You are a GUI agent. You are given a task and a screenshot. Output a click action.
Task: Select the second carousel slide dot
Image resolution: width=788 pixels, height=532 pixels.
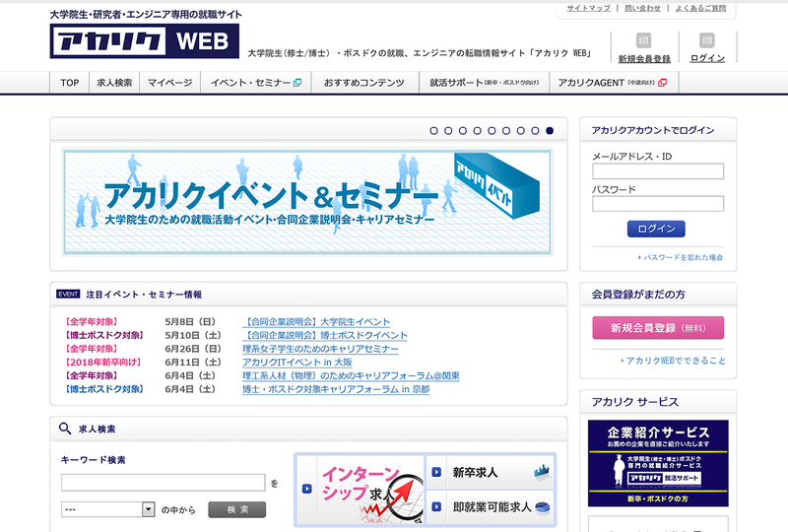click(x=448, y=131)
